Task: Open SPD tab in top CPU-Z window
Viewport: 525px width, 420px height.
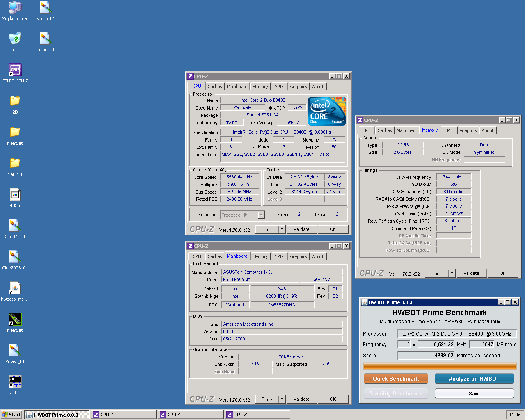Action: click(x=279, y=87)
